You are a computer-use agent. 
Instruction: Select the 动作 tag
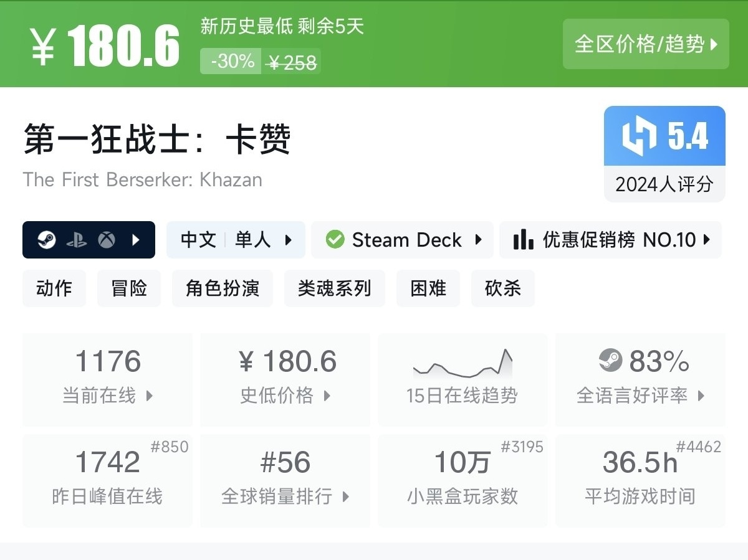[x=54, y=288]
